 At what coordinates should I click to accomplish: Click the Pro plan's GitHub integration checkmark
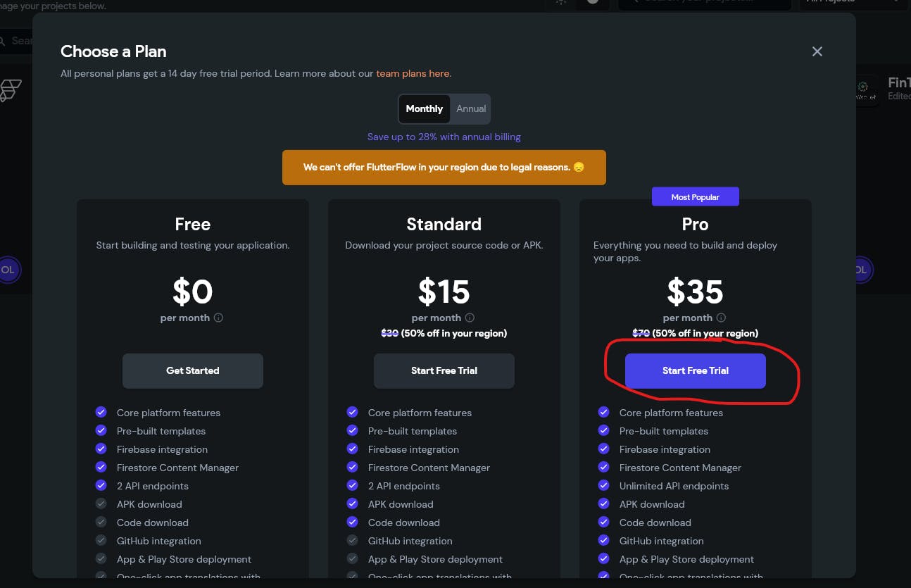point(604,540)
